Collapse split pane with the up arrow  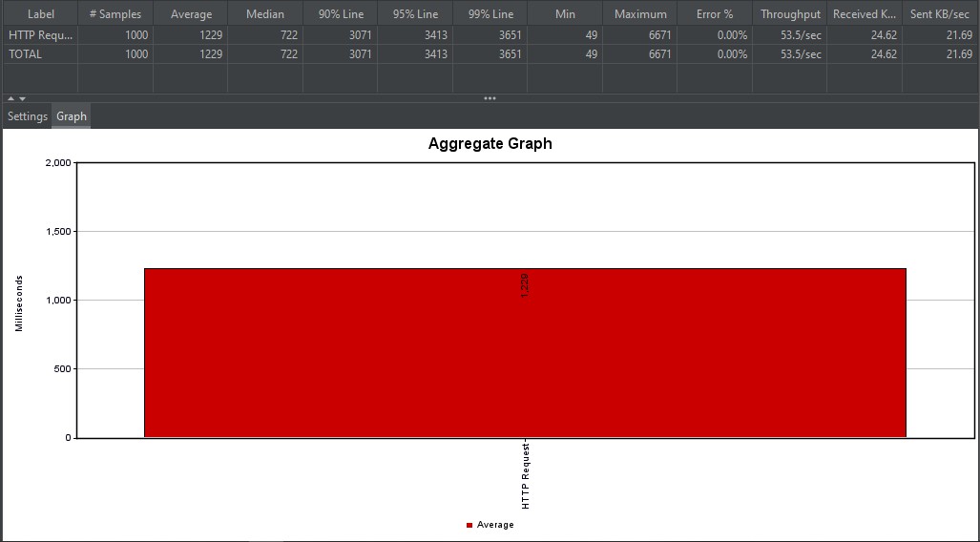(10, 99)
